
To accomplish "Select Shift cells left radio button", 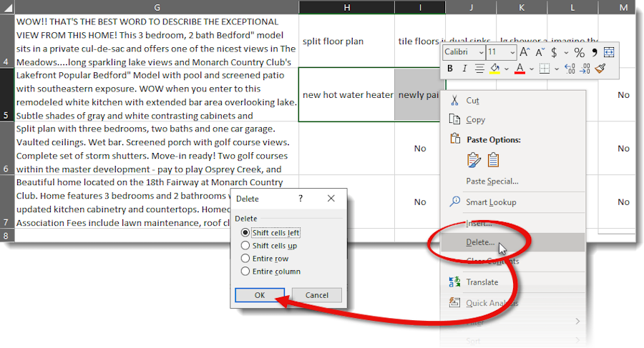I will [245, 233].
